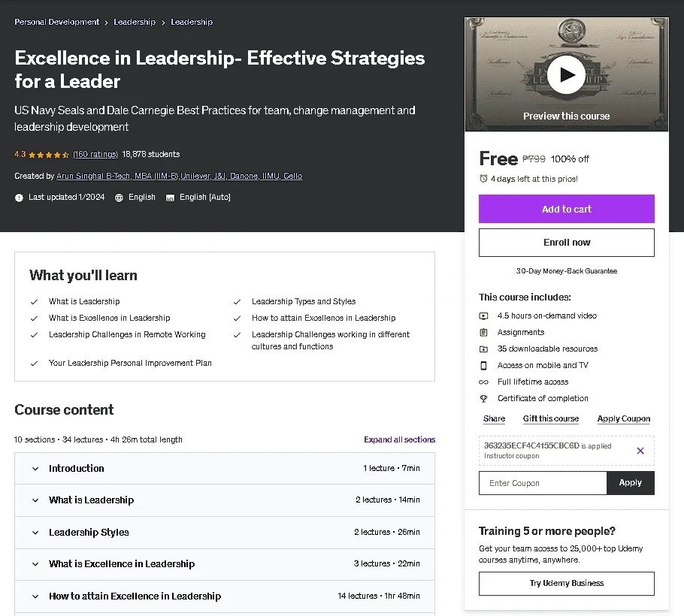Click 'Training 5 or more people?' heading

click(547, 531)
